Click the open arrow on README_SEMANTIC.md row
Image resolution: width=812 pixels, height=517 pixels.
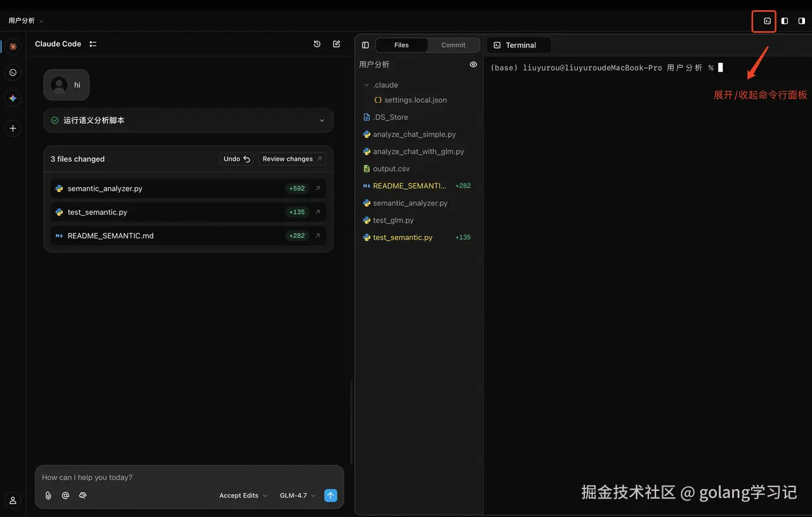318,235
